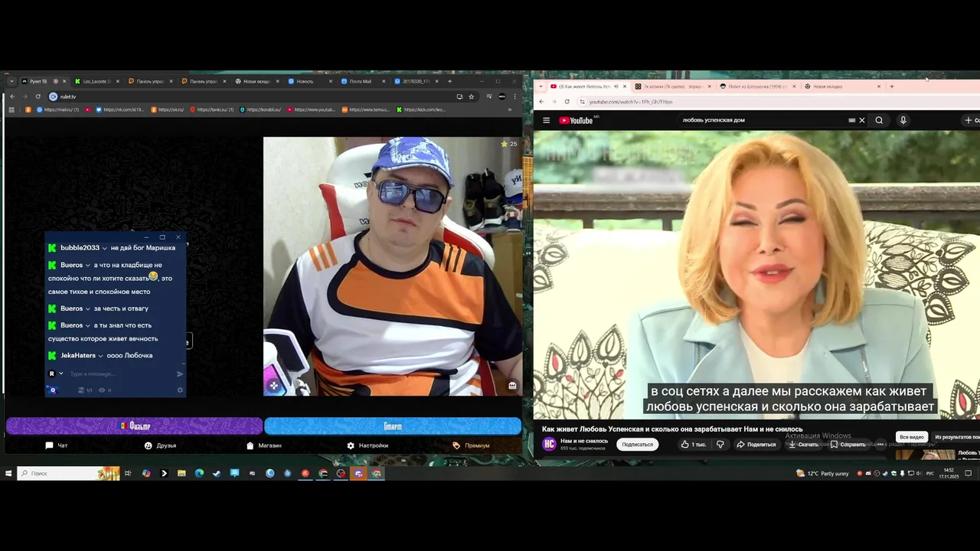Screen dimensions: 980x551
Task: Reload the rulet.tv page
Action: pyautogui.click(x=38, y=96)
